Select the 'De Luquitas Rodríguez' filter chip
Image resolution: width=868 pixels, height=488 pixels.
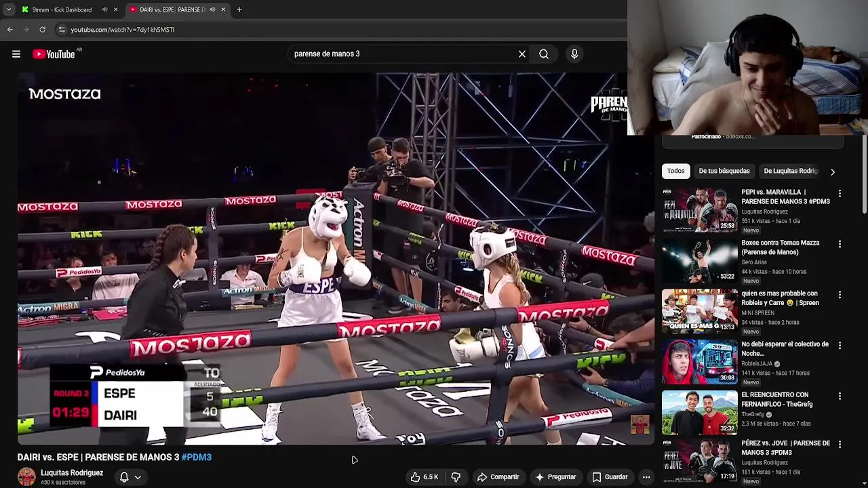(x=791, y=171)
